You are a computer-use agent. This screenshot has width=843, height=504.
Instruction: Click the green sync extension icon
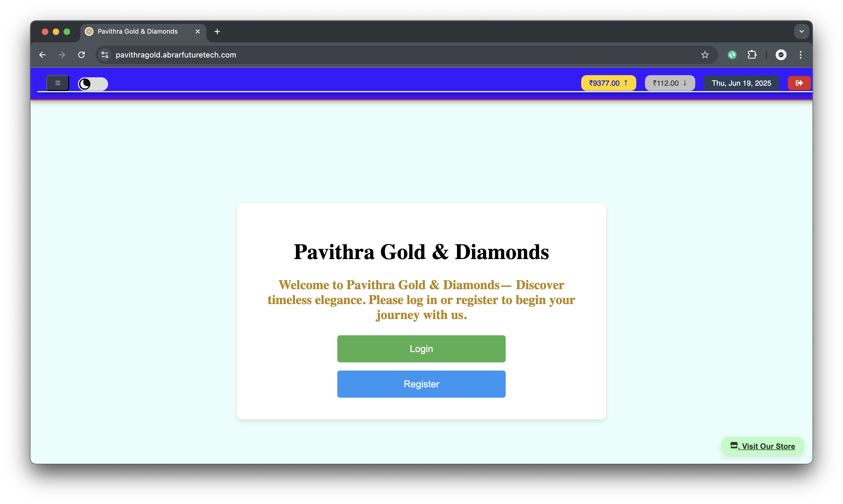tap(732, 55)
